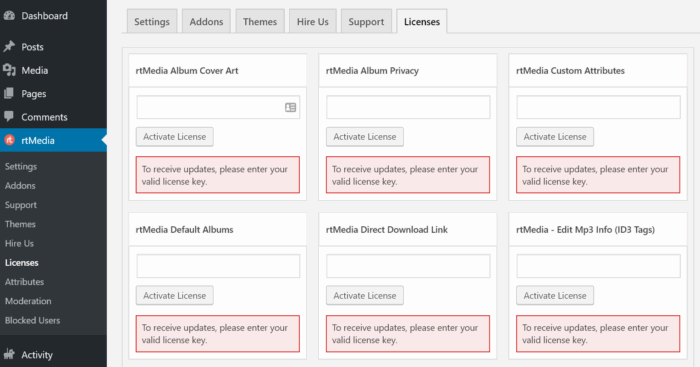Click autofill card icon in Album Cover Art field

290,108
